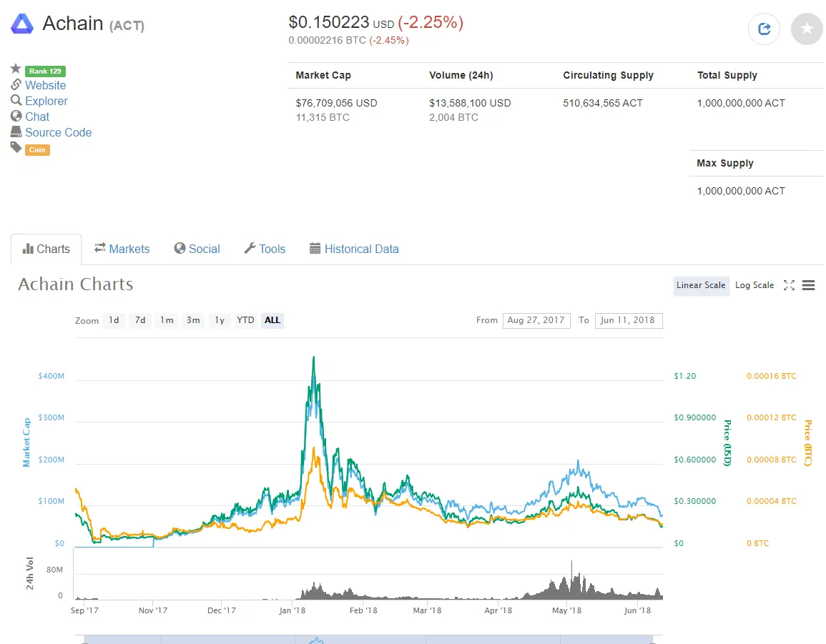Click the $0.150223 USD price
The height and width of the screenshot is (644, 826).
(341, 23)
